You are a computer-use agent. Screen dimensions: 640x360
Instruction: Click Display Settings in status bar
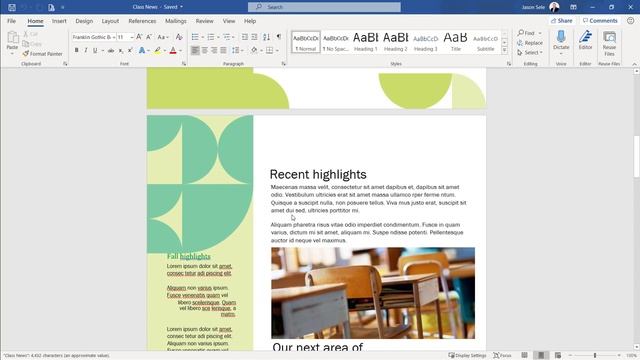[x=467, y=356]
